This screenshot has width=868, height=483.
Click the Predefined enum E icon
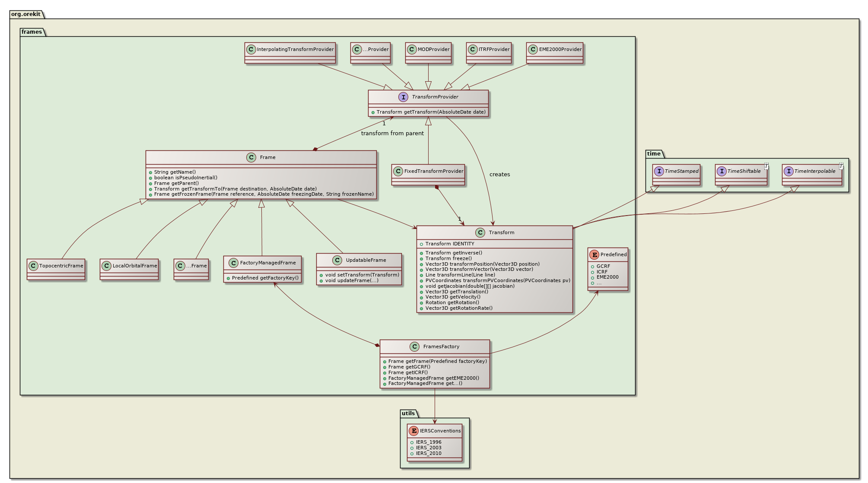pyautogui.click(x=595, y=254)
